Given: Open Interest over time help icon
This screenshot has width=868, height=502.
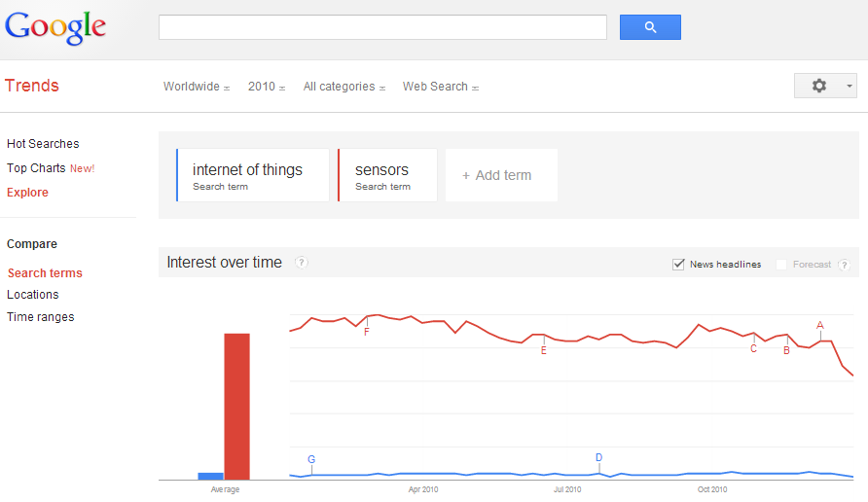Looking at the screenshot, I should [x=301, y=263].
